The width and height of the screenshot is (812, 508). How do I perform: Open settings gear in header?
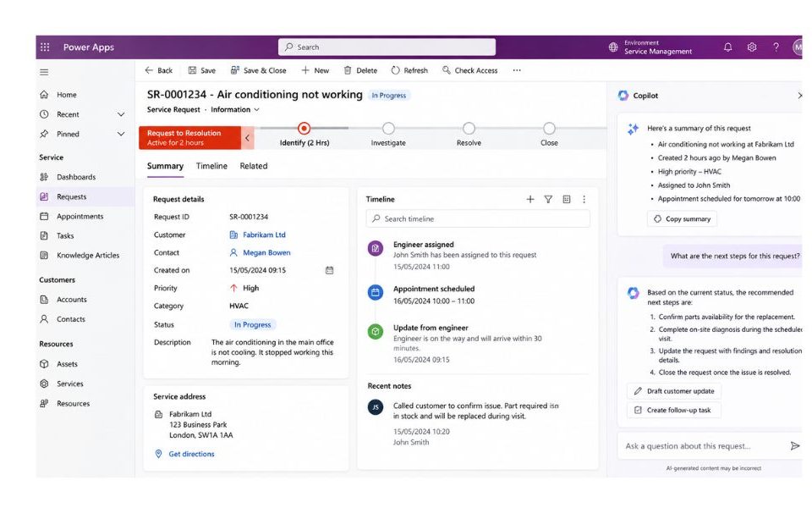coord(752,47)
